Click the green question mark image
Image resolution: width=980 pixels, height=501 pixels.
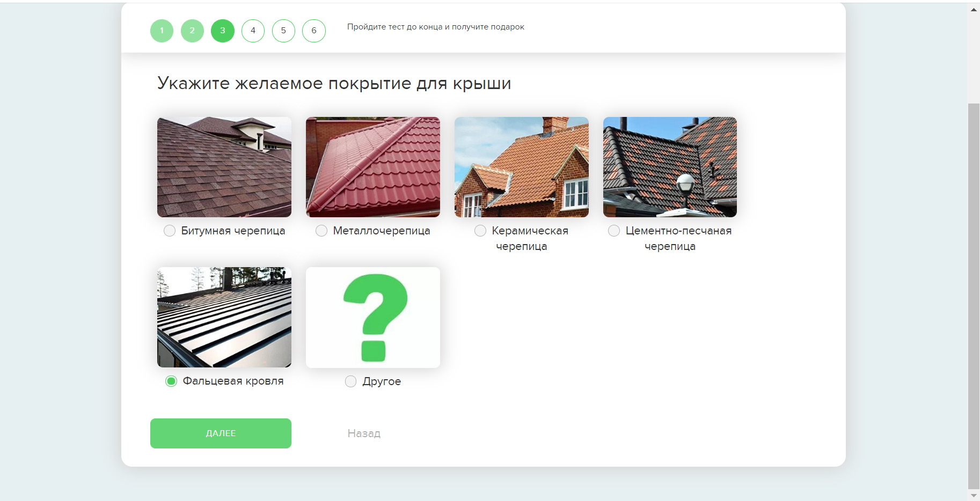point(373,317)
